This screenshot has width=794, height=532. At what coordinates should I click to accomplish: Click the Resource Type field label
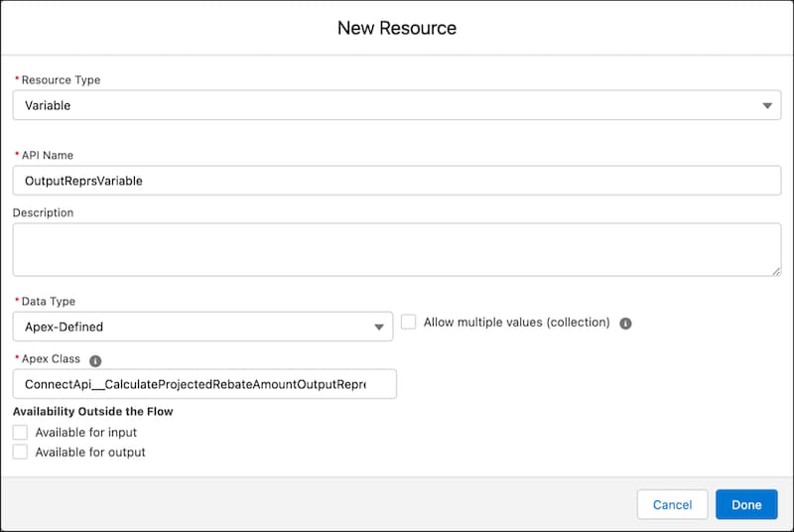pos(61,80)
